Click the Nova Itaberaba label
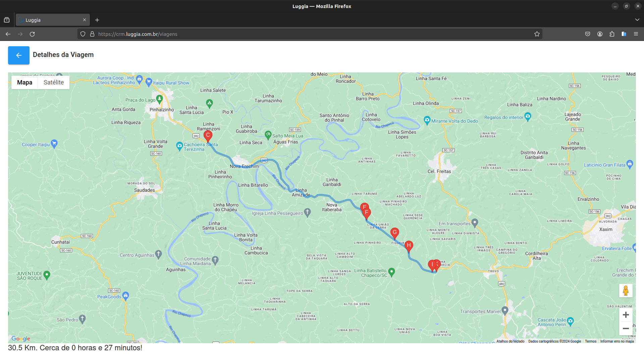The width and height of the screenshot is (644, 362). coord(332,207)
